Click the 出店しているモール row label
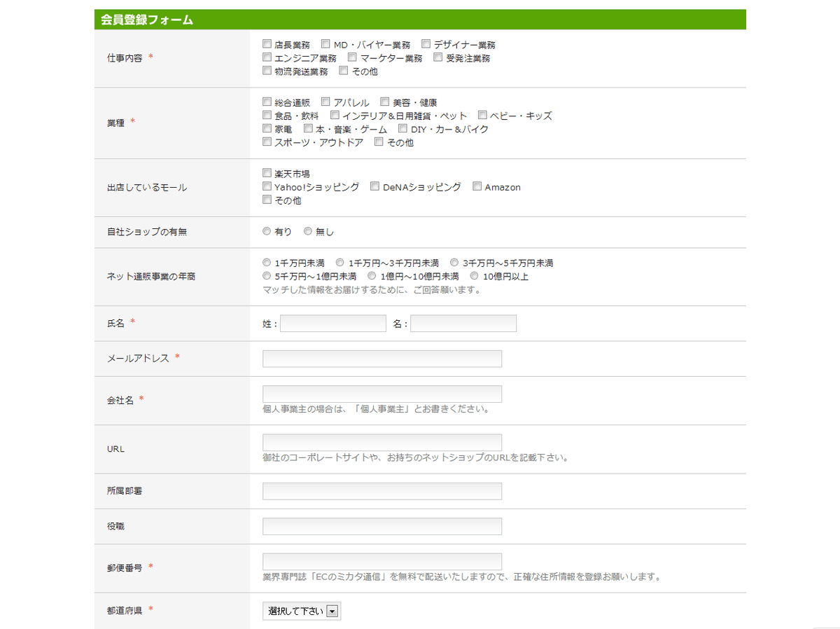This screenshot has height=629, width=840. click(x=147, y=188)
